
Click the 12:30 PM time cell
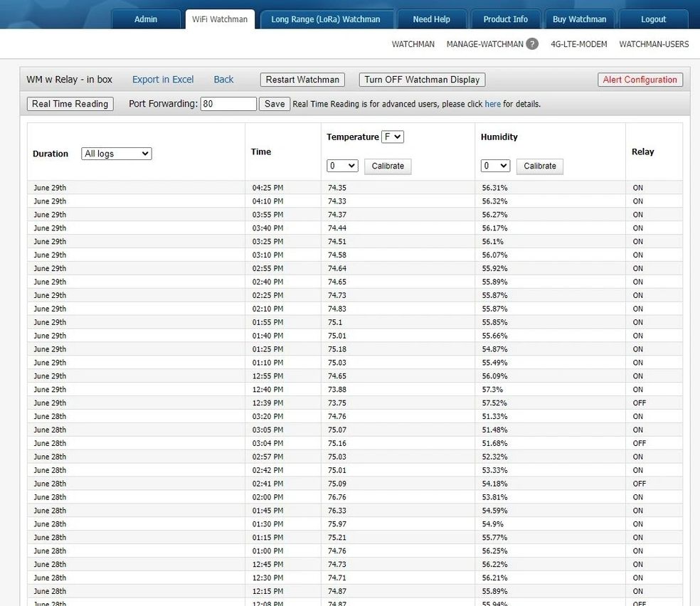(x=268, y=578)
